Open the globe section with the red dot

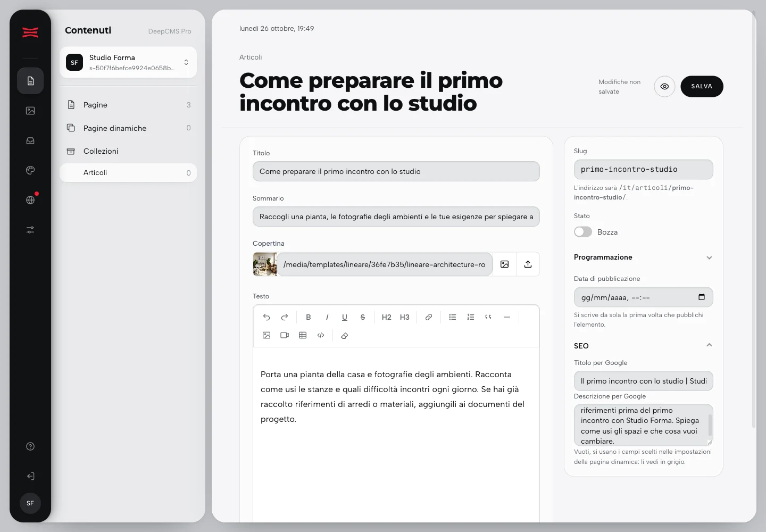pos(30,200)
